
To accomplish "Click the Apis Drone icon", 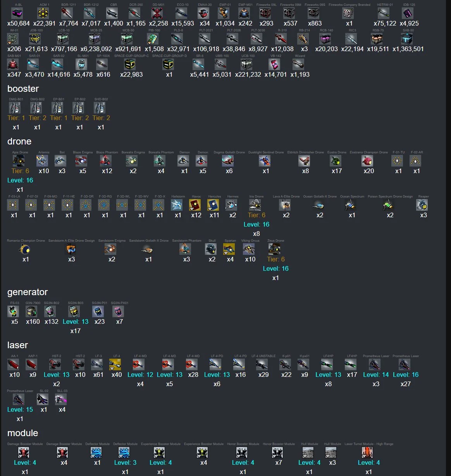I will coord(19,160).
